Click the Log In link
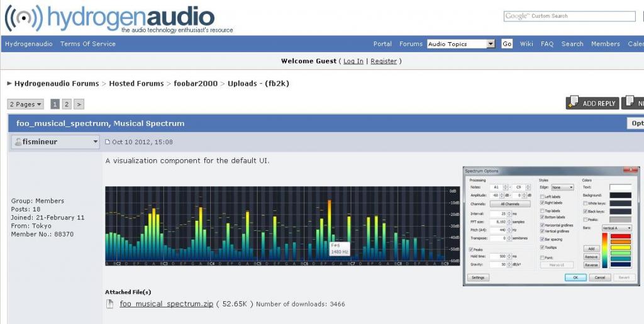The image size is (644, 324). pyautogui.click(x=353, y=61)
